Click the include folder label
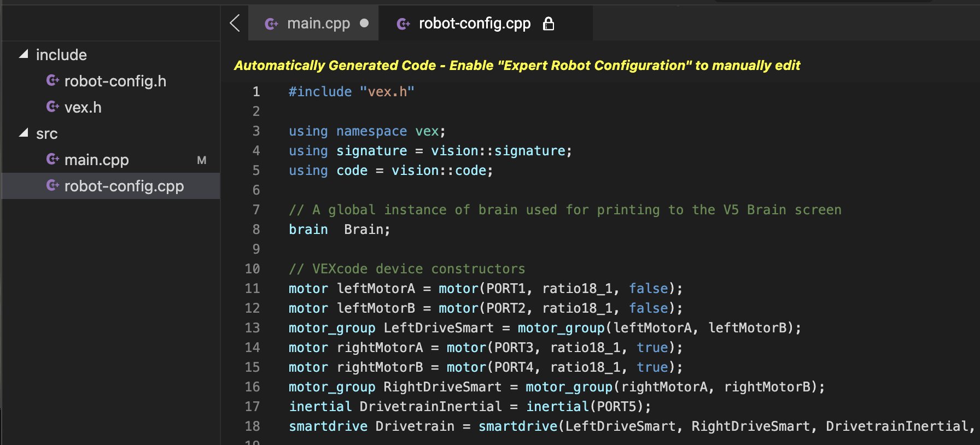Screen dimensions: 980x445 (x=61, y=55)
